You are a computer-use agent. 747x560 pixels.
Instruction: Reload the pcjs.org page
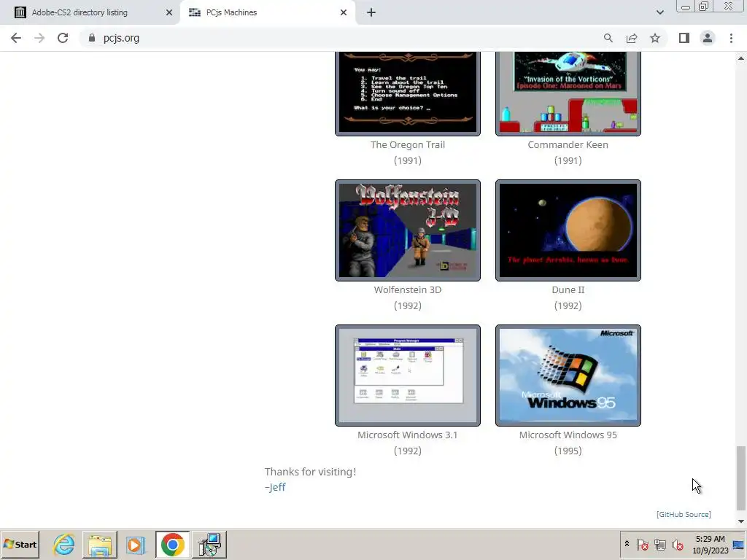(x=63, y=38)
